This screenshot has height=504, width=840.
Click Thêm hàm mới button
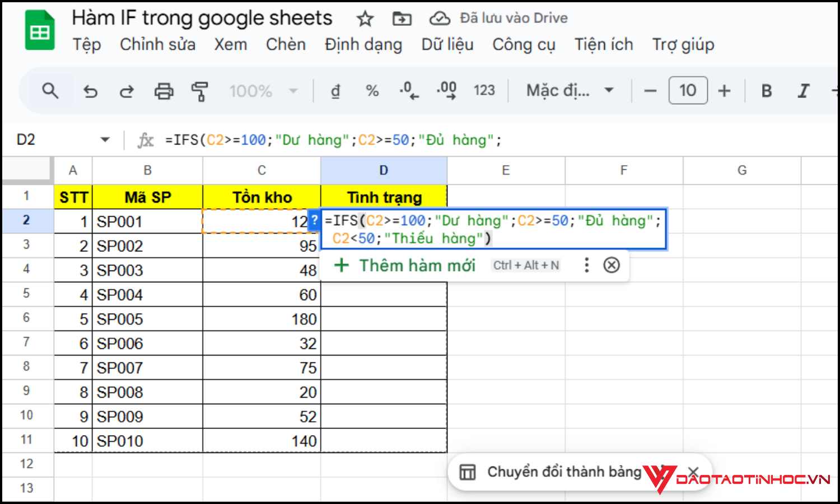click(404, 265)
